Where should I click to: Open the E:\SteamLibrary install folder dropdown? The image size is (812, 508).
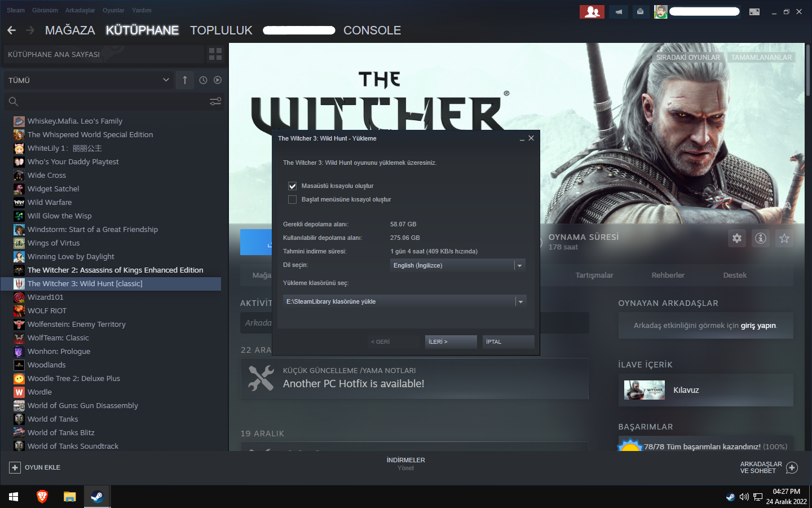(405, 301)
